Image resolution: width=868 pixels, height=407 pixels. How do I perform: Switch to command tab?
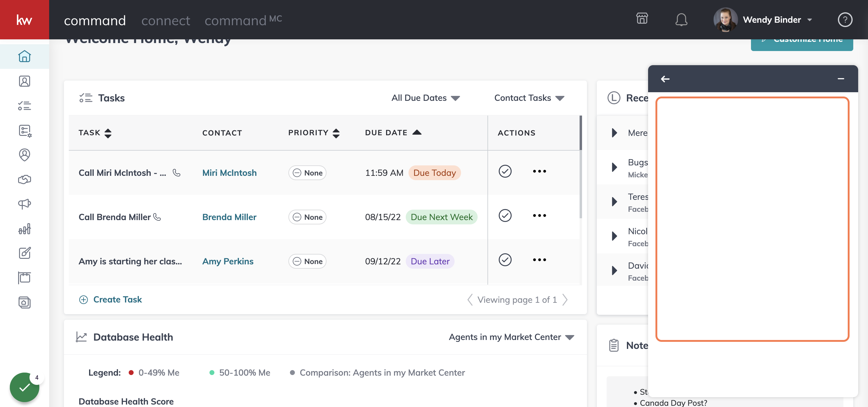click(95, 21)
